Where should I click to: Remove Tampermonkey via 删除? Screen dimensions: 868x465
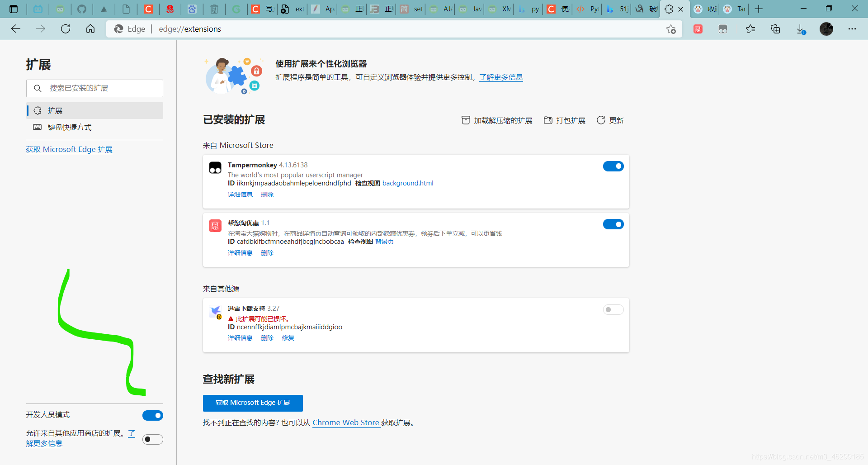tap(267, 195)
